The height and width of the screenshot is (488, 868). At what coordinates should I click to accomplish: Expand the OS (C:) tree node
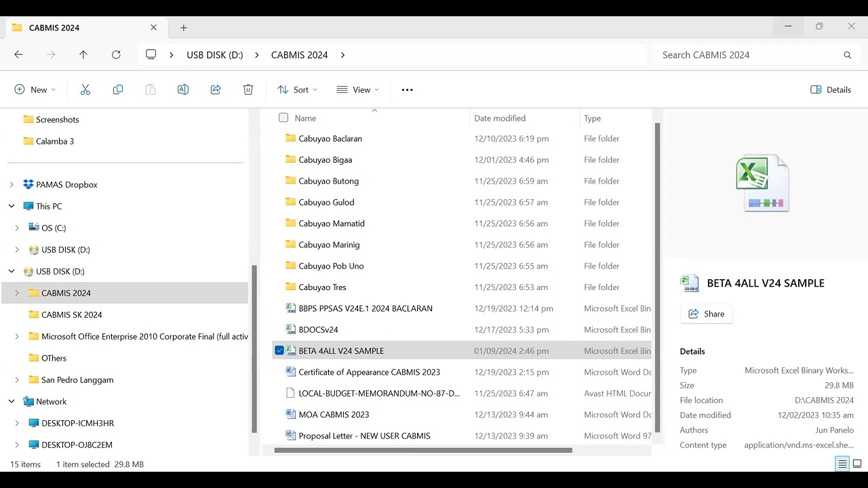pyautogui.click(x=17, y=228)
